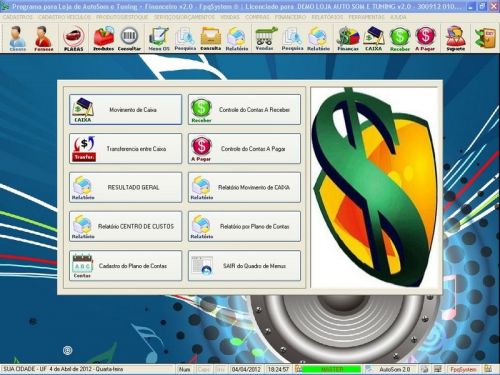
Task: Open the Consulta drawer icon
Action: click(x=211, y=38)
